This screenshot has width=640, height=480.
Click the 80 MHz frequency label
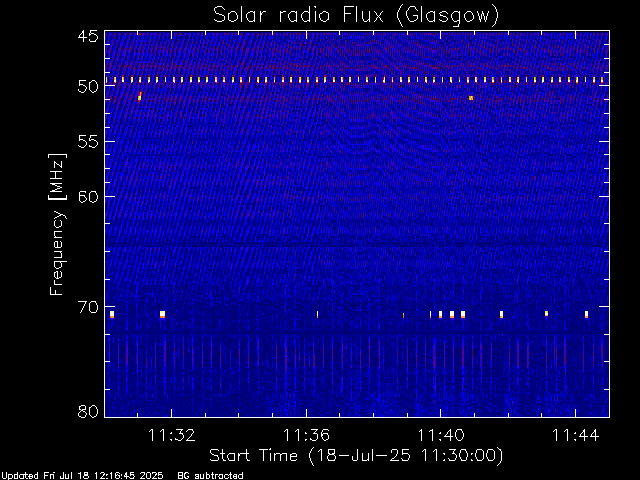coord(88,411)
